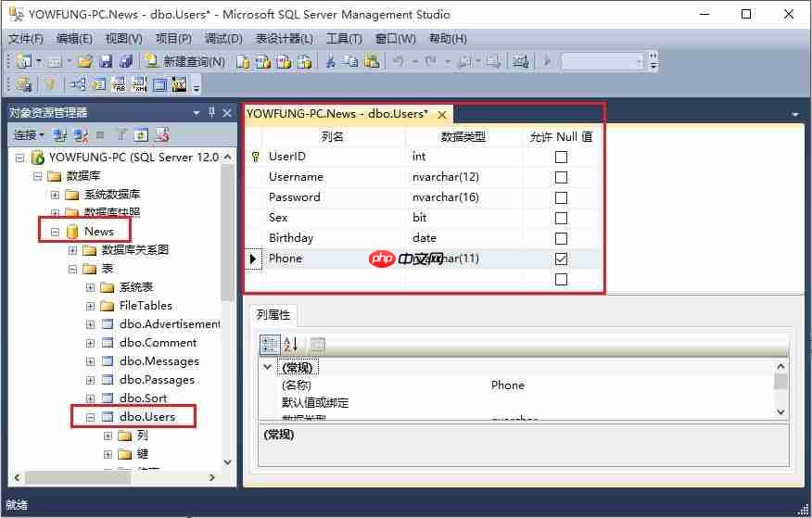The image size is (812, 518).
Task: Enable Allow Null for the Birthday column
Action: 561,238
